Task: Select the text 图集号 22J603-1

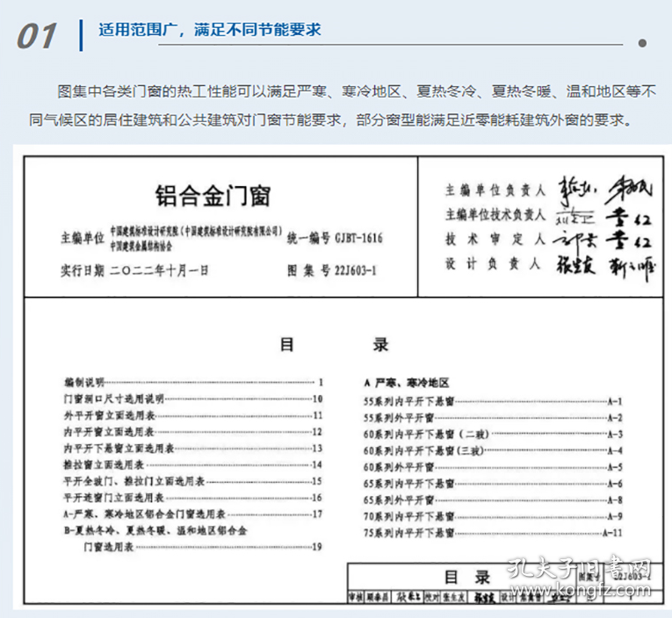Action: [x=332, y=270]
